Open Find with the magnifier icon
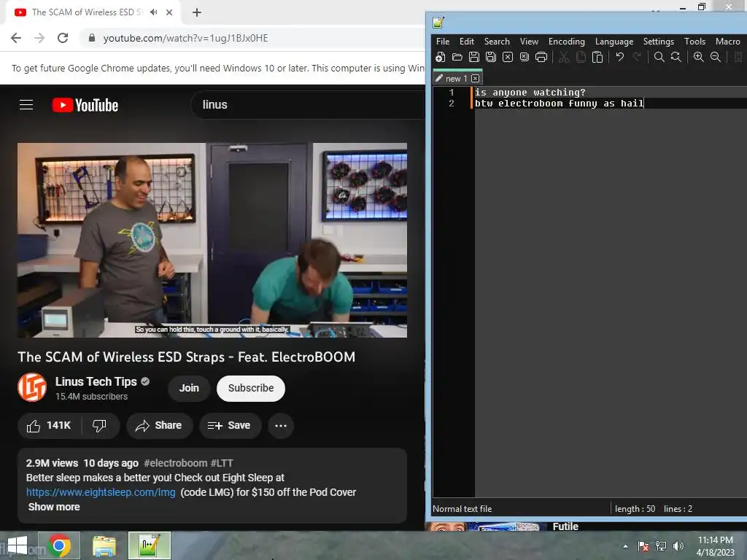The image size is (747, 560). coord(659,57)
